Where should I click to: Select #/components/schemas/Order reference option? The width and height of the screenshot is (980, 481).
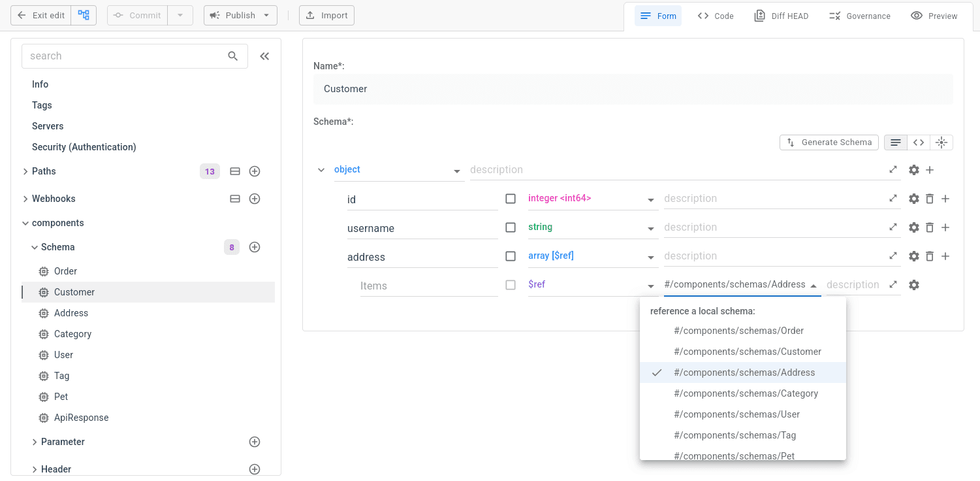743,331
